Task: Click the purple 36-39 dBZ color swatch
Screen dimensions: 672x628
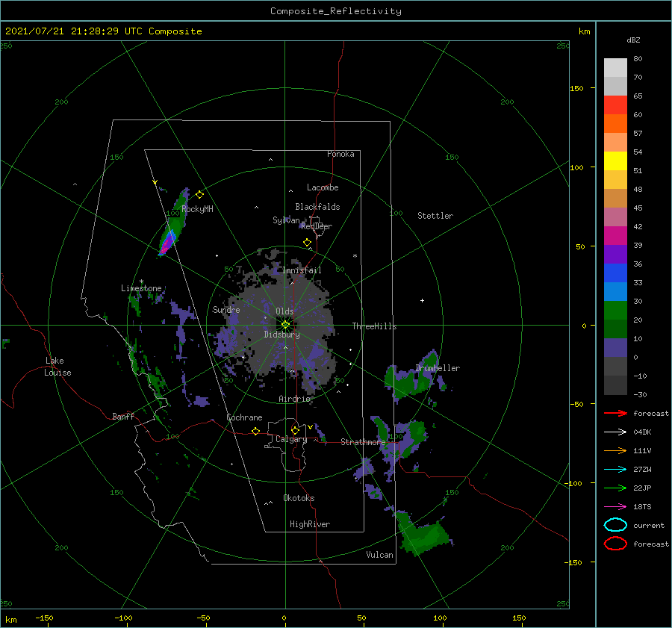Action: tap(615, 254)
